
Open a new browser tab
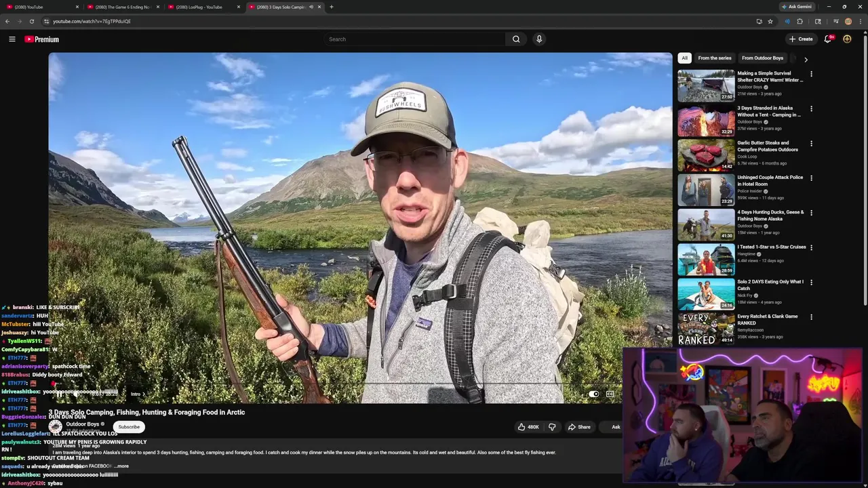click(331, 7)
